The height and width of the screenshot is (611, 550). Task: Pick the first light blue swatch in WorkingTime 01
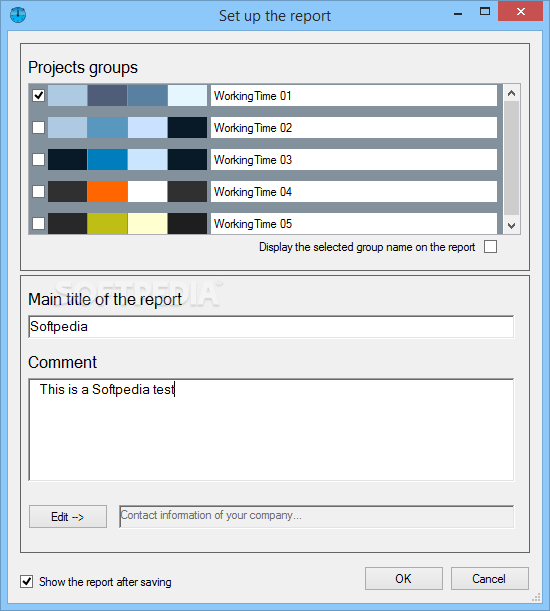(67, 95)
